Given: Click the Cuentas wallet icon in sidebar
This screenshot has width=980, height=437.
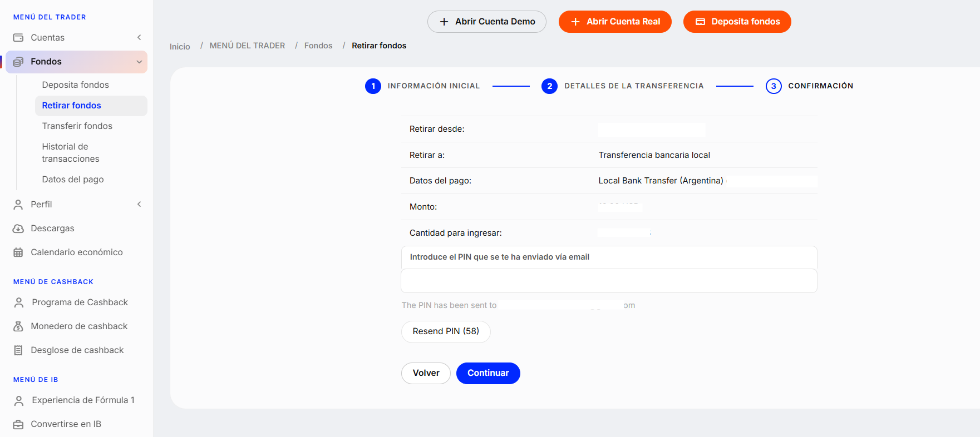Looking at the screenshot, I should tap(18, 38).
